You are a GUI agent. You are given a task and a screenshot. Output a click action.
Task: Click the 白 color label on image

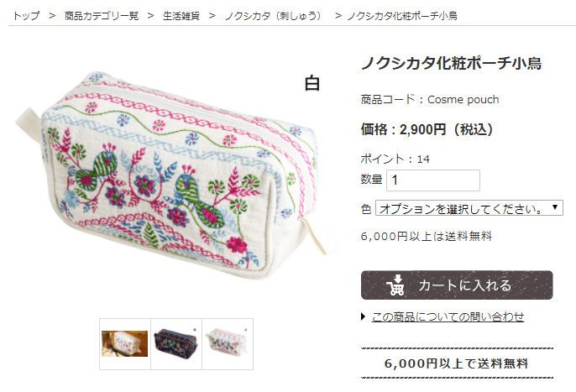point(312,83)
